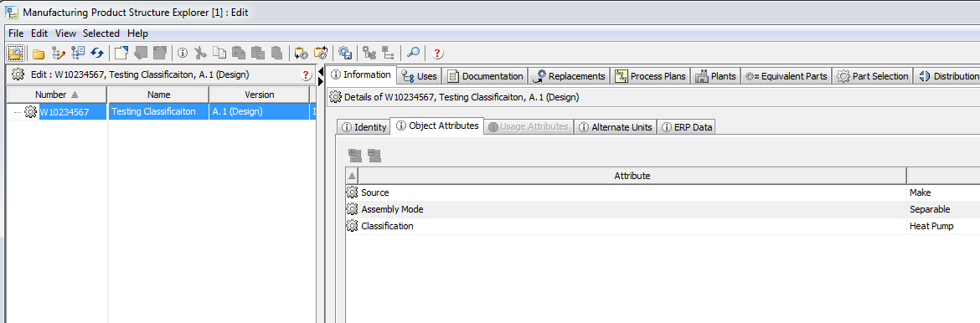Click right of two greyed icons above Attribute table
The image size is (980, 323).
(x=374, y=156)
